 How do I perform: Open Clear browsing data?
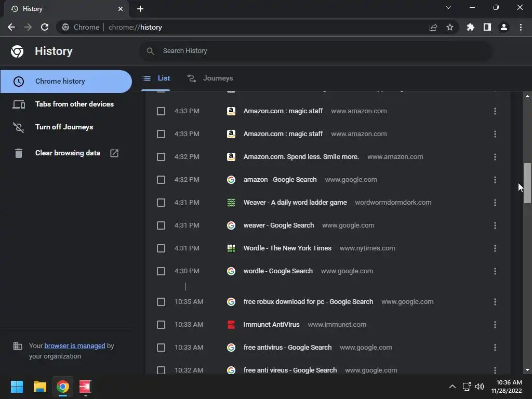(x=66, y=153)
